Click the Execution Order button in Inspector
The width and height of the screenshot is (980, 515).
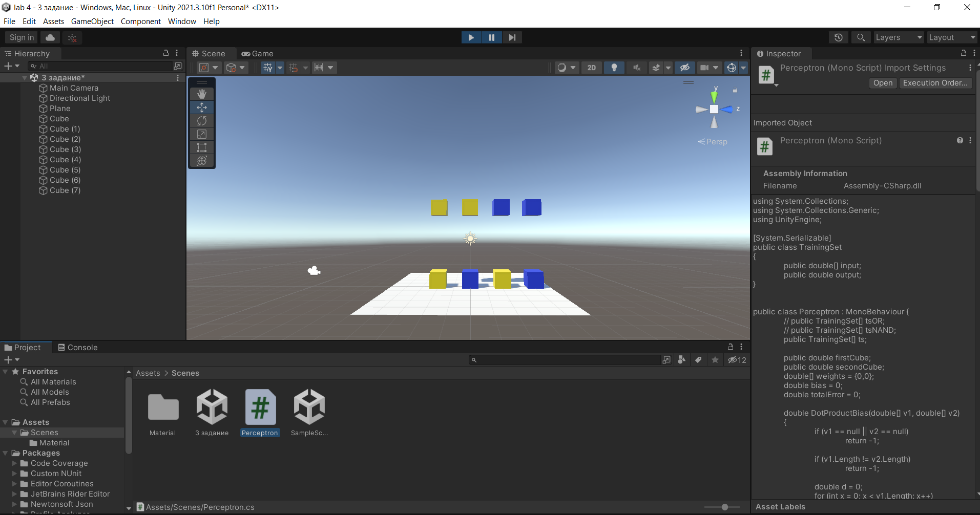pyautogui.click(x=935, y=82)
